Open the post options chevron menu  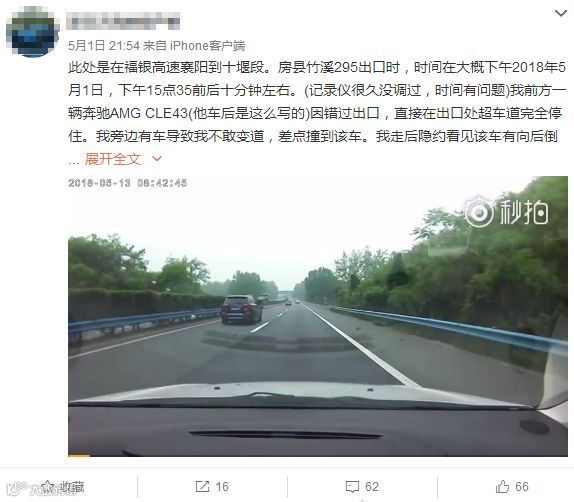click(560, 14)
